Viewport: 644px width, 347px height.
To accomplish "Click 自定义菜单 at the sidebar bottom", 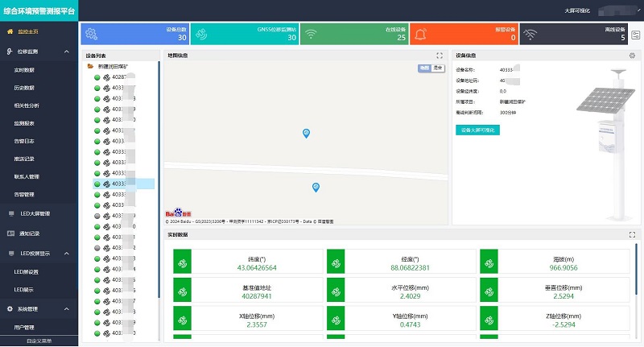I will coord(39,341).
